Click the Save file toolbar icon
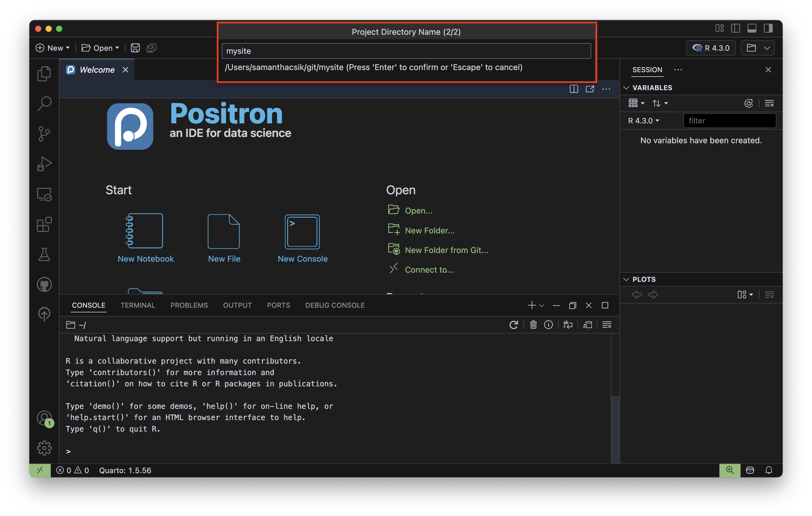The height and width of the screenshot is (516, 812). click(x=135, y=48)
